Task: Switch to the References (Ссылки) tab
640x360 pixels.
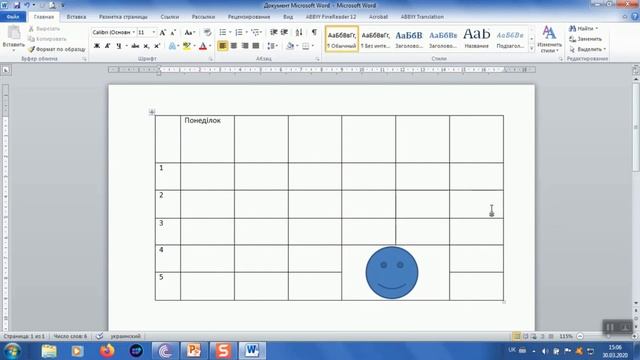Action: point(169,17)
